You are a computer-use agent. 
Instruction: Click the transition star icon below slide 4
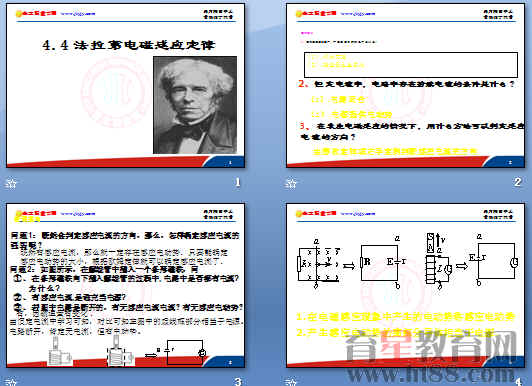point(291,382)
